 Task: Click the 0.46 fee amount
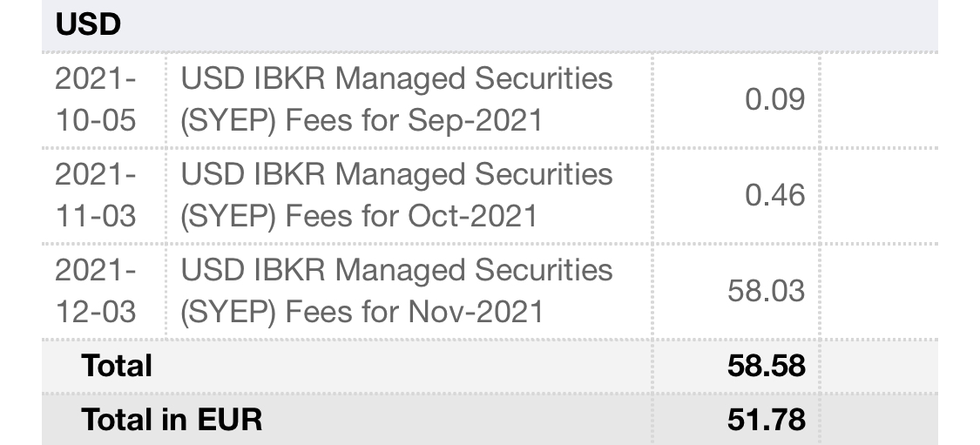tap(774, 195)
